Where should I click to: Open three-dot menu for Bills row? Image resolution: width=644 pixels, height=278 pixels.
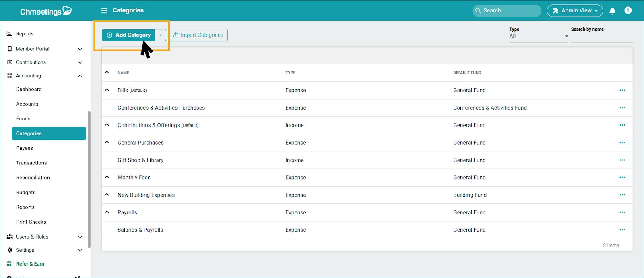[622, 90]
